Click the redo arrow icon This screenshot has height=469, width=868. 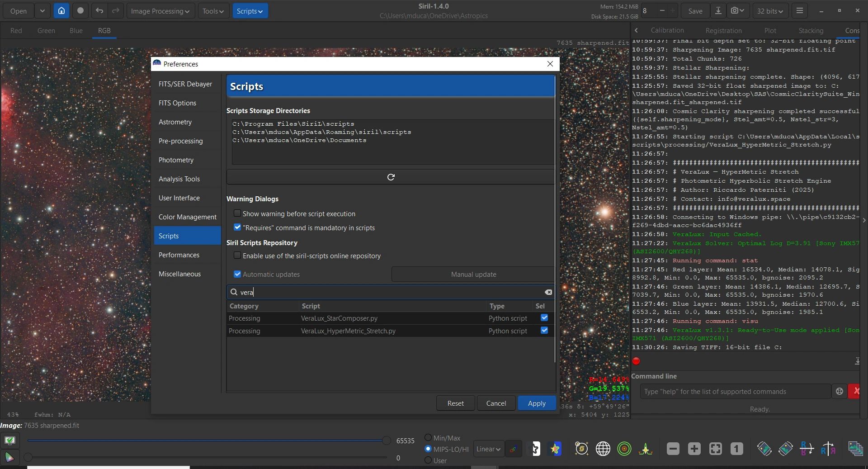116,11
